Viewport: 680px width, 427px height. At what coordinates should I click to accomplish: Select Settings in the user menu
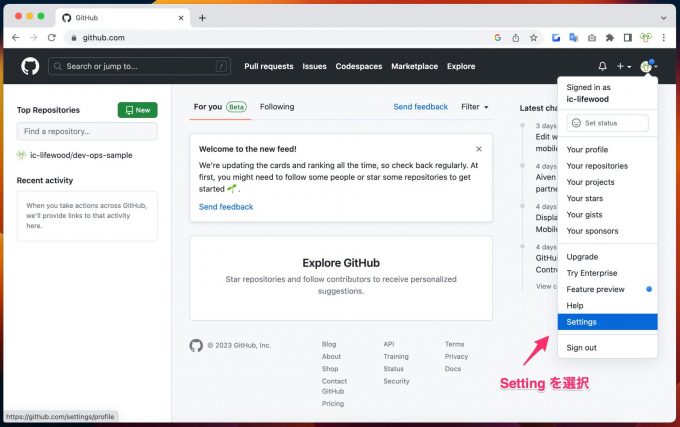click(581, 322)
